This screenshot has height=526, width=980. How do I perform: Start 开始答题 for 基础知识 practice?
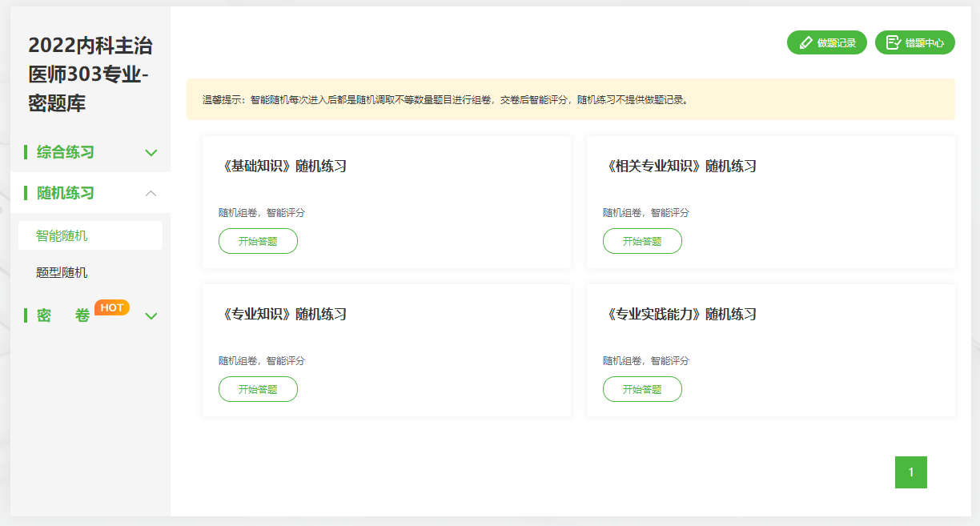(x=258, y=241)
